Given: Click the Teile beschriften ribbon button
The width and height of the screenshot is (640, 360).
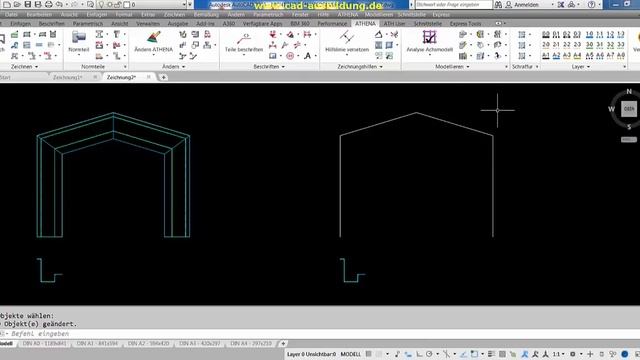Looking at the screenshot, I should [x=244, y=42].
